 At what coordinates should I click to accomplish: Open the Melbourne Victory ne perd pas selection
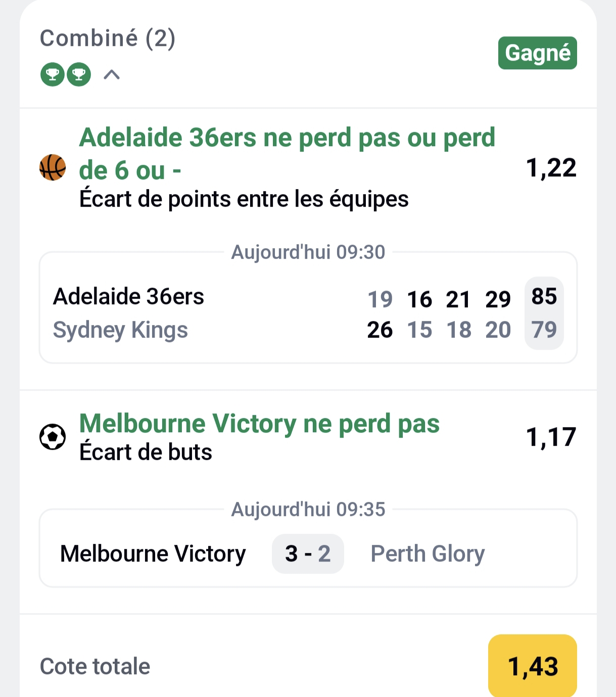[x=259, y=424]
